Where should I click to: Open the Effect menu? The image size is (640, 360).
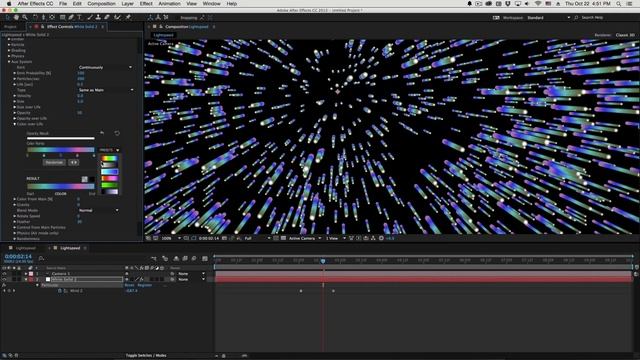pyautogui.click(x=146, y=4)
